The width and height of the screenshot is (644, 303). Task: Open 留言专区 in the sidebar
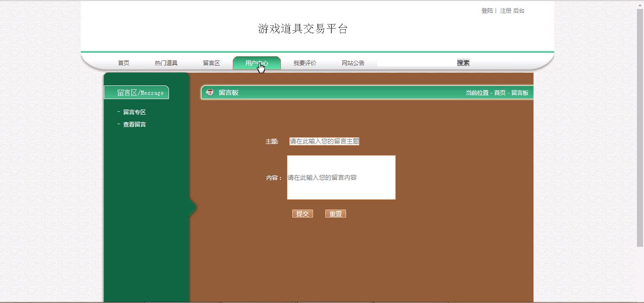[135, 112]
